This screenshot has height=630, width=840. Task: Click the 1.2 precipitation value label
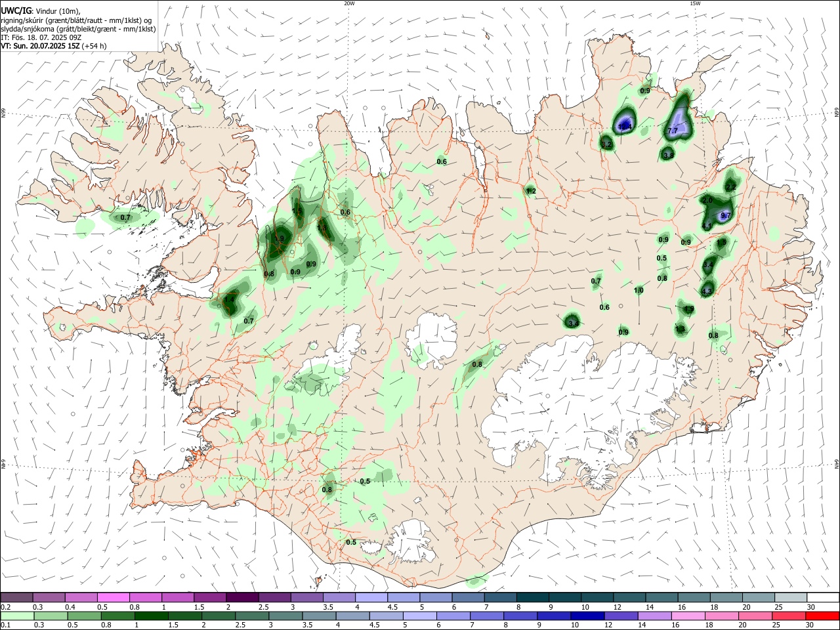tap(531, 192)
